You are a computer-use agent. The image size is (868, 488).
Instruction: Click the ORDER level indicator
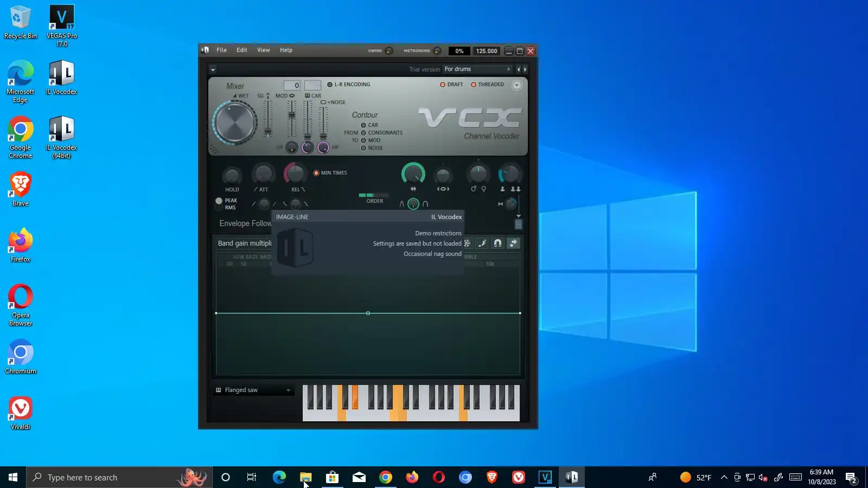pyautogui.click(x=374, y=195)
